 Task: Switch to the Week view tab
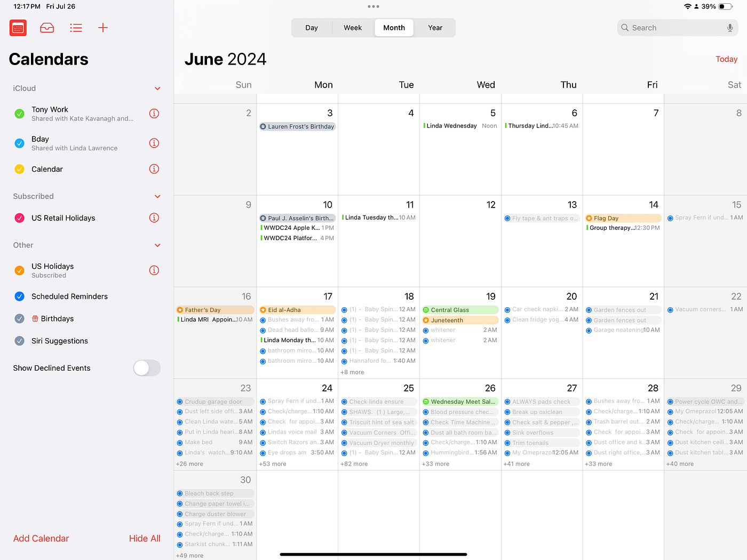point(353,27)
